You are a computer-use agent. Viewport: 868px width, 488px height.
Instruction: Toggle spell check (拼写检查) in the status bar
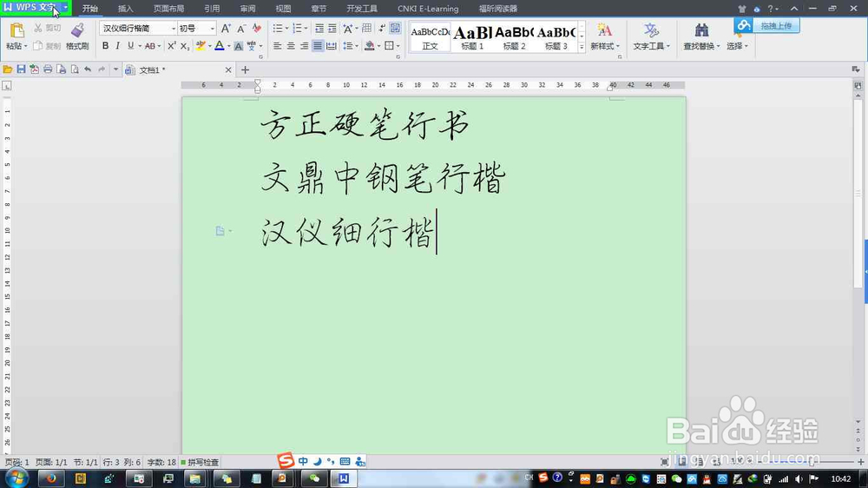(x=200, y=462)
